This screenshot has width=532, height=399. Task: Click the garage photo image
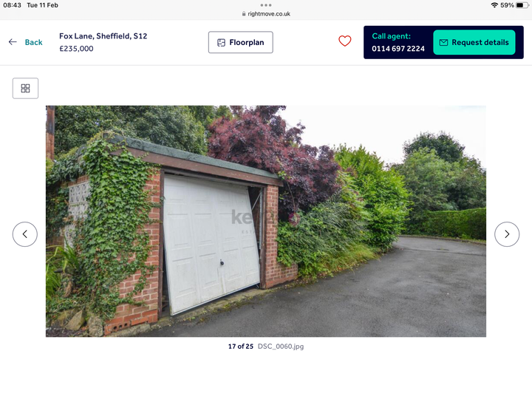coord(266,221)
